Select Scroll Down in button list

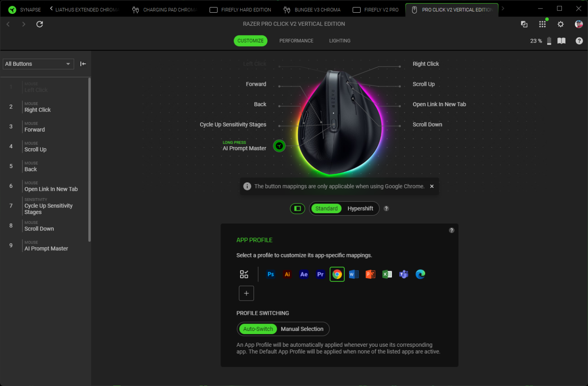45,226
